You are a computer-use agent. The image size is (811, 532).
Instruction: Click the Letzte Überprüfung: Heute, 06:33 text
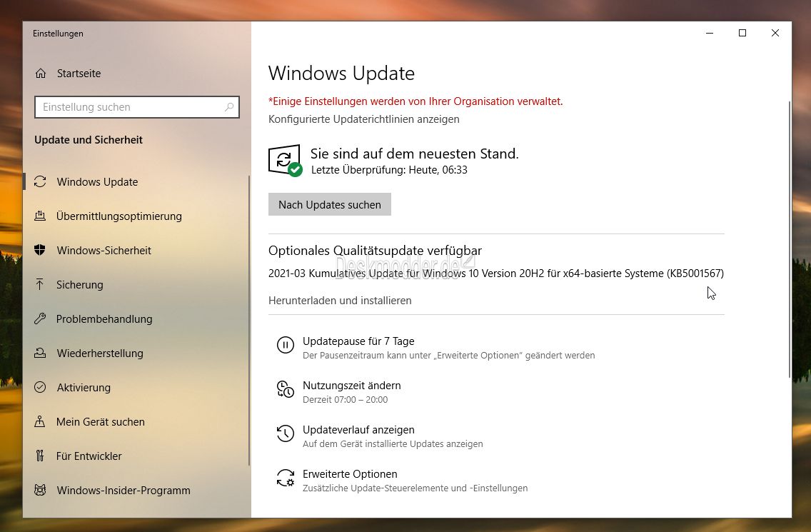(390, 170)
